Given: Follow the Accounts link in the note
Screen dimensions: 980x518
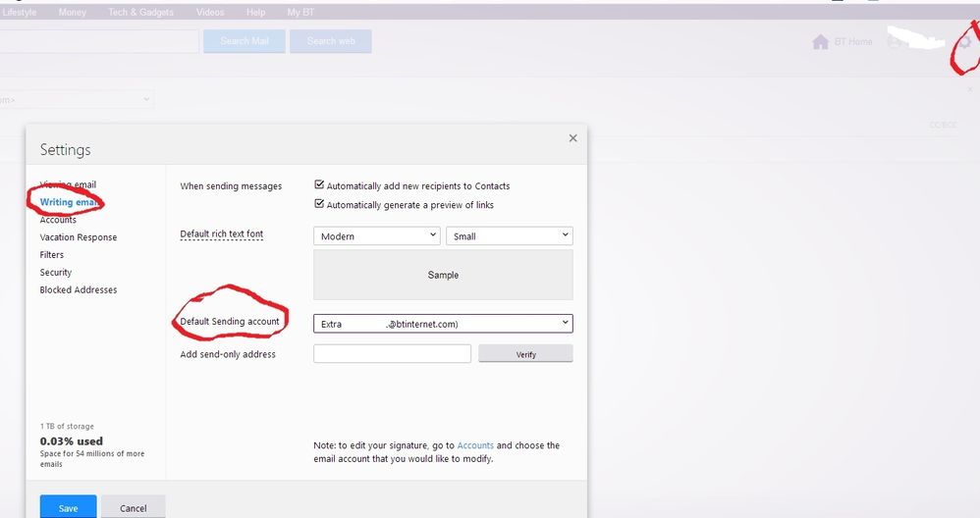Looking at the screenshot, I should click(x=475, y=445).
